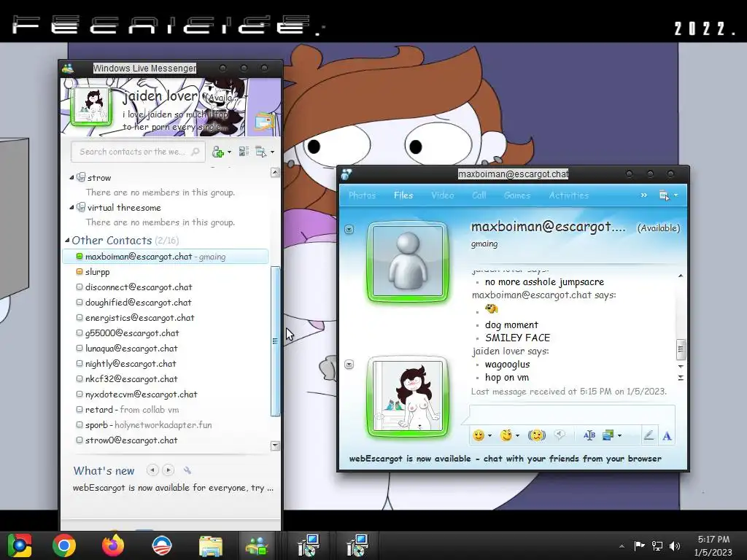Click the voice clip icon
This screenshot has height=560, width=747.
[560, 435]
